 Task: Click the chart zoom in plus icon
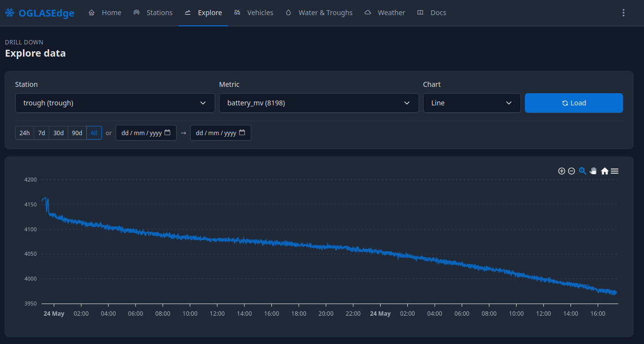click(x=562, y=171)
